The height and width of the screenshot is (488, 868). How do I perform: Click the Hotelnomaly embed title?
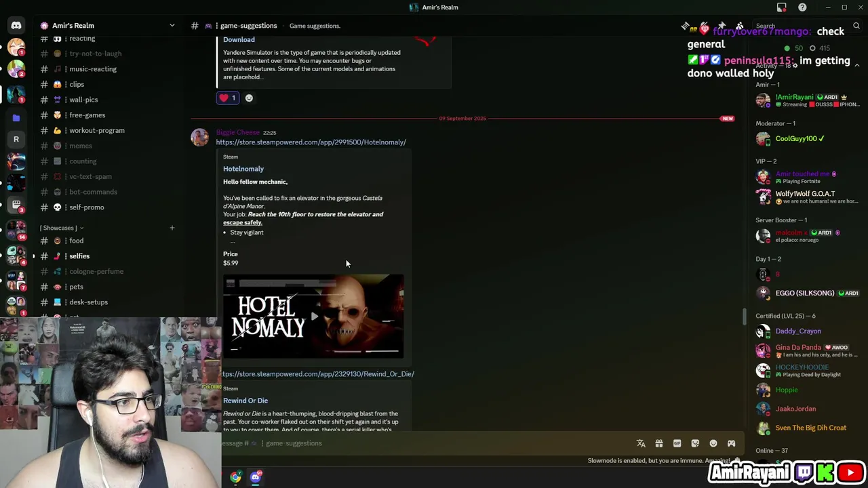[243, 169]
